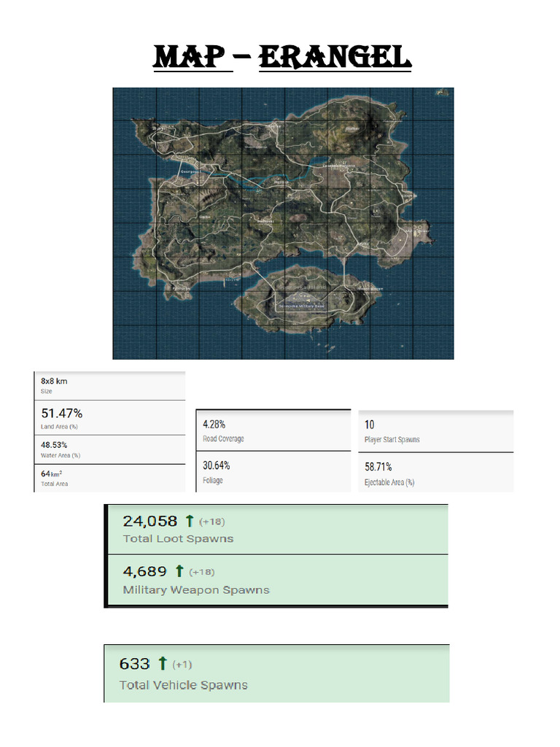The image size is (560, 747).
Task: Select the '4,689' military weapon number
Action: pos(145,571)
